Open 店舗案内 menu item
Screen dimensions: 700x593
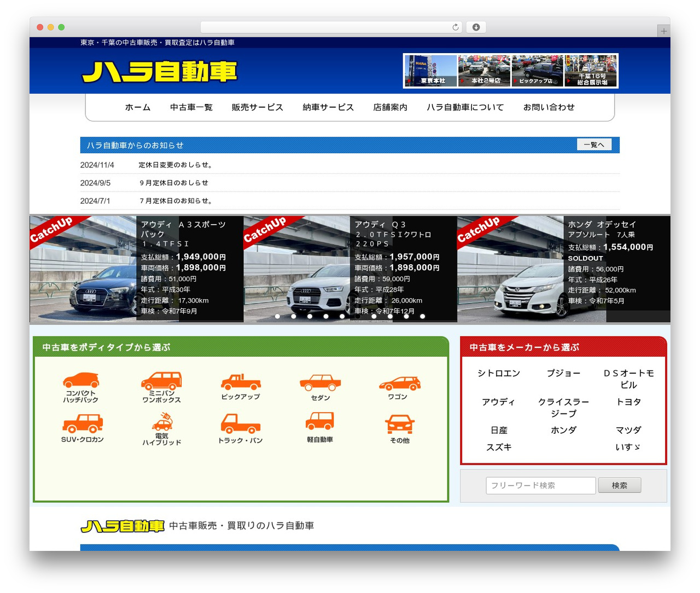(x=390, y=107)
